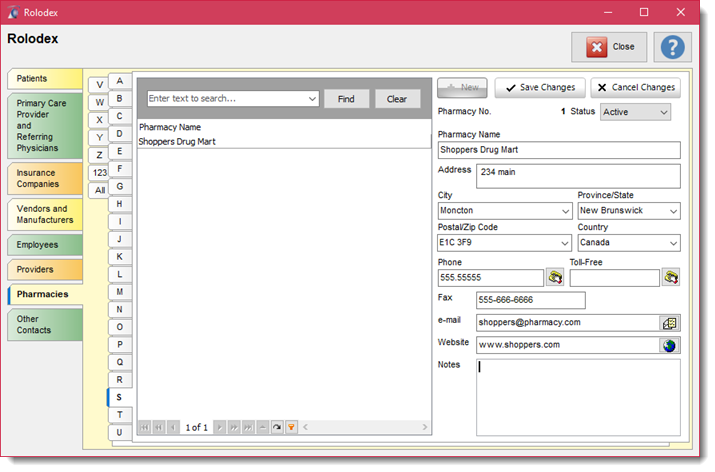Click the orange filter funnel icon

click(291, 428)
